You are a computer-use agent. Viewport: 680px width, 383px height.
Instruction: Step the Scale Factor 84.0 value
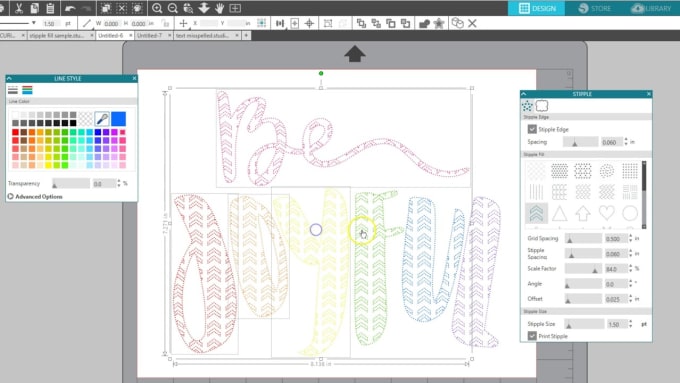click(631, 268)
